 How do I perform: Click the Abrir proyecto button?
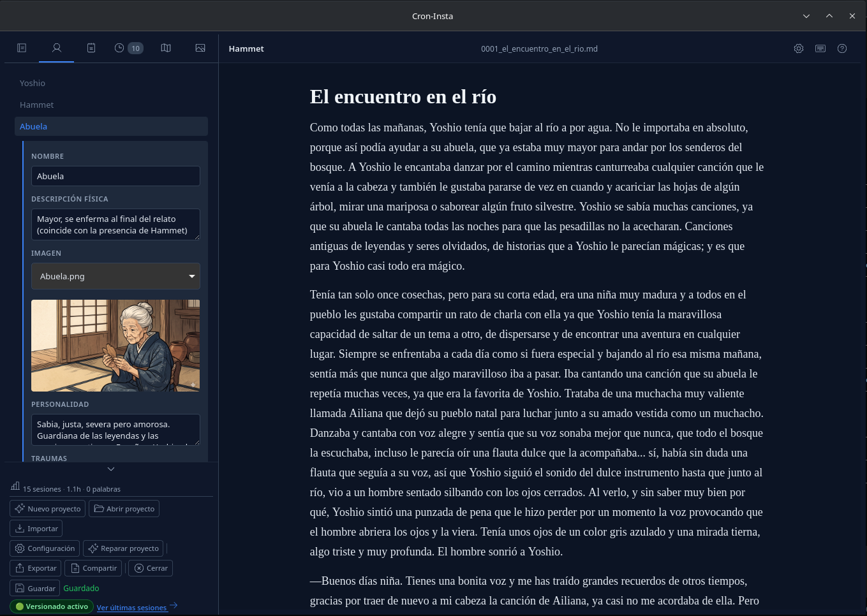click(124, 509)
